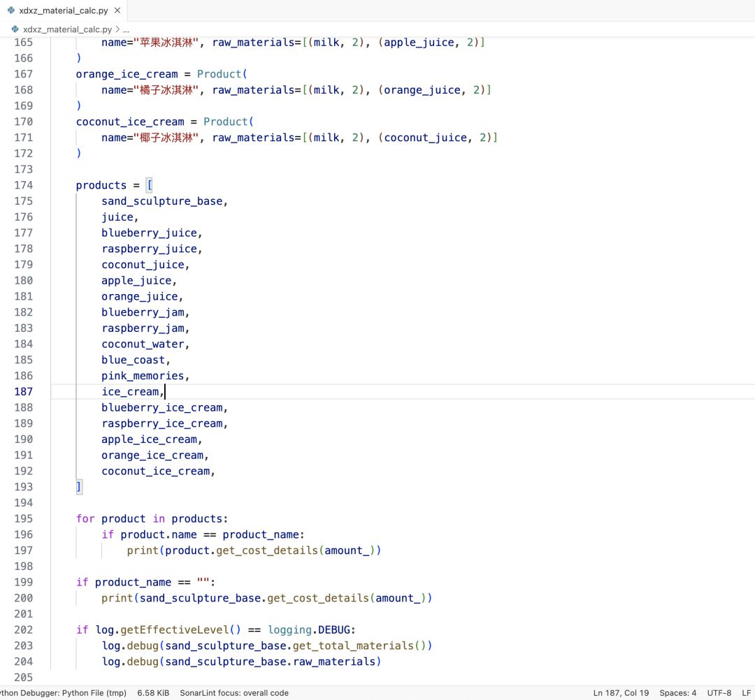Close the xdxz_material_calc.py tab

tap(117, 11)
